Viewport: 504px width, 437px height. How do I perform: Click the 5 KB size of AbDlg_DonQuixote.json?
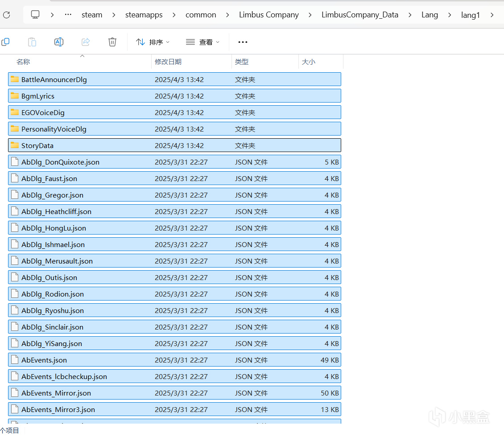332,162
